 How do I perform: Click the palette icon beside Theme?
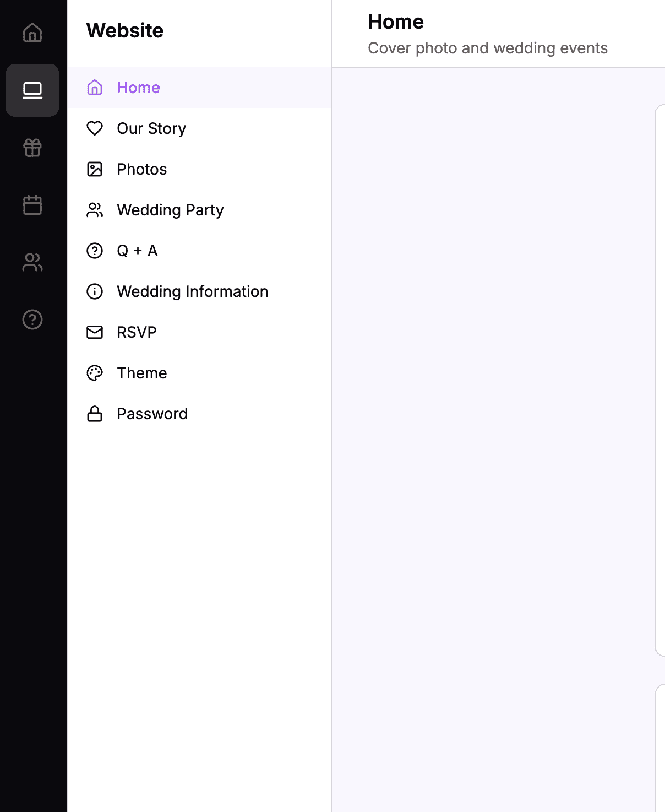tap(95, 373)
